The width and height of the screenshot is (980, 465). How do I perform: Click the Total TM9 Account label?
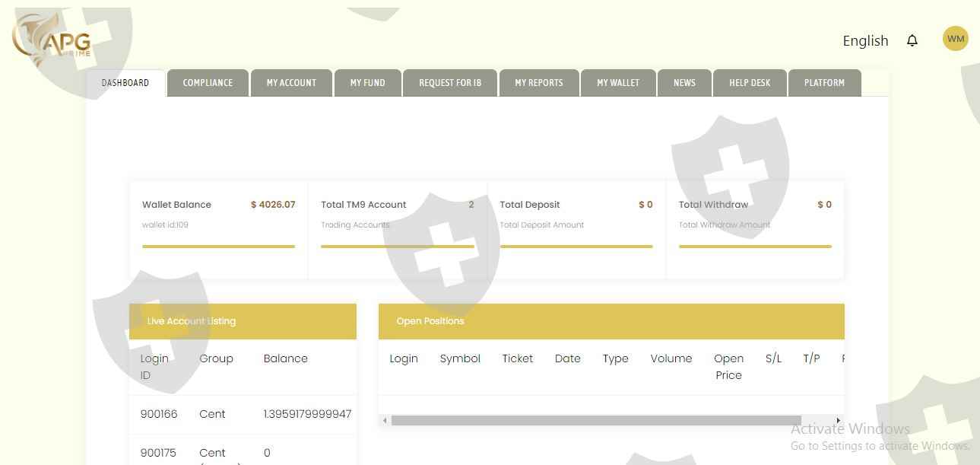[x=363, y=205]
